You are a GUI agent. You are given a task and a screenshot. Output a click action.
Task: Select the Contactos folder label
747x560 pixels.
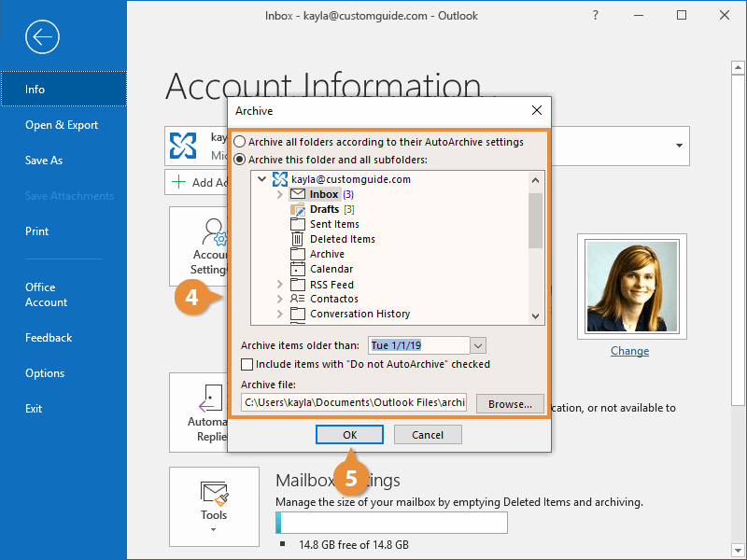[x=334, y=299]
